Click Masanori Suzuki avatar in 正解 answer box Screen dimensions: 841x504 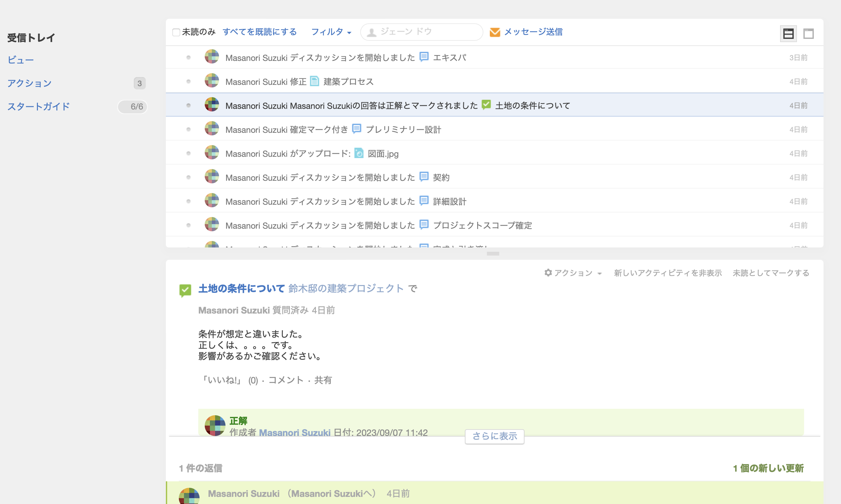[x=215, y=425]
